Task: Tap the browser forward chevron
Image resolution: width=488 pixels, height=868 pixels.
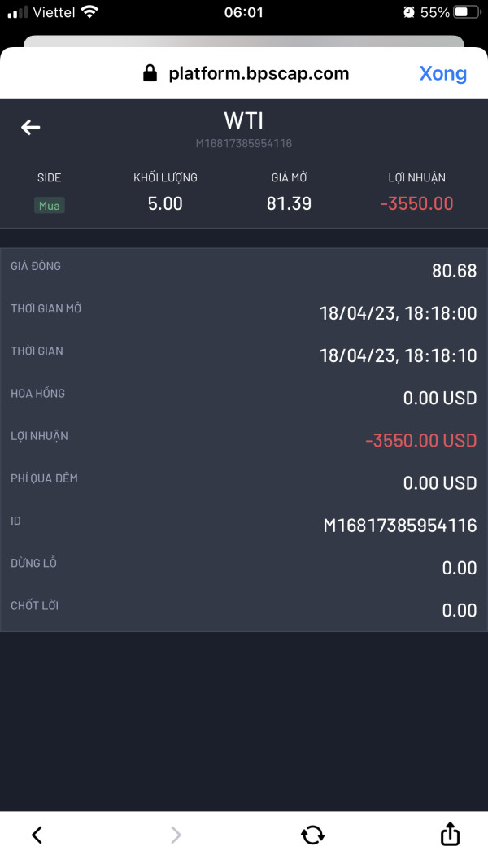Action: point(176,835)
